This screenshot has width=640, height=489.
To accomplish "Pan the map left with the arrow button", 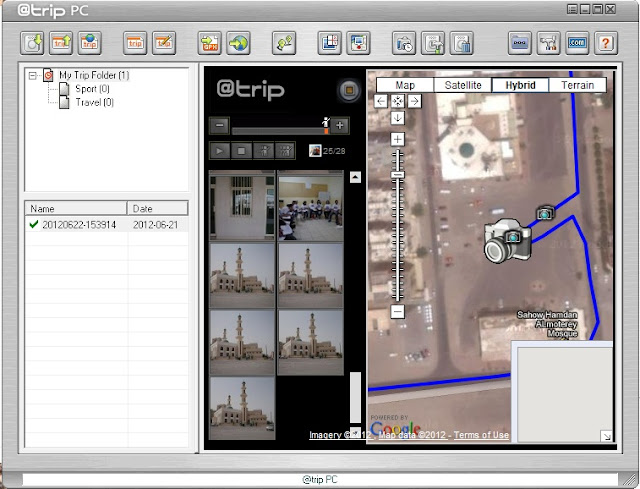I will click(381, 101).
